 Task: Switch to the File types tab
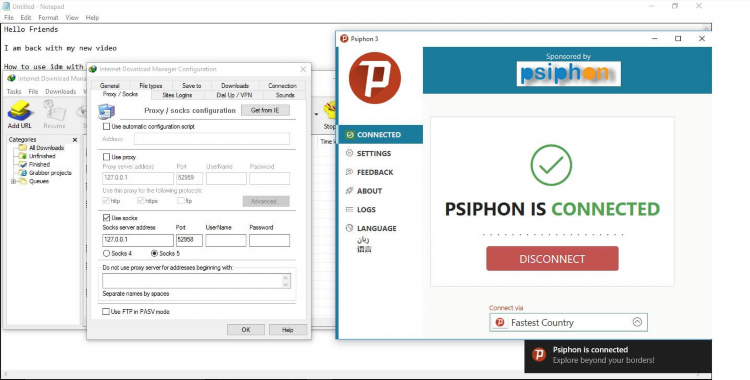coord(151,86)
